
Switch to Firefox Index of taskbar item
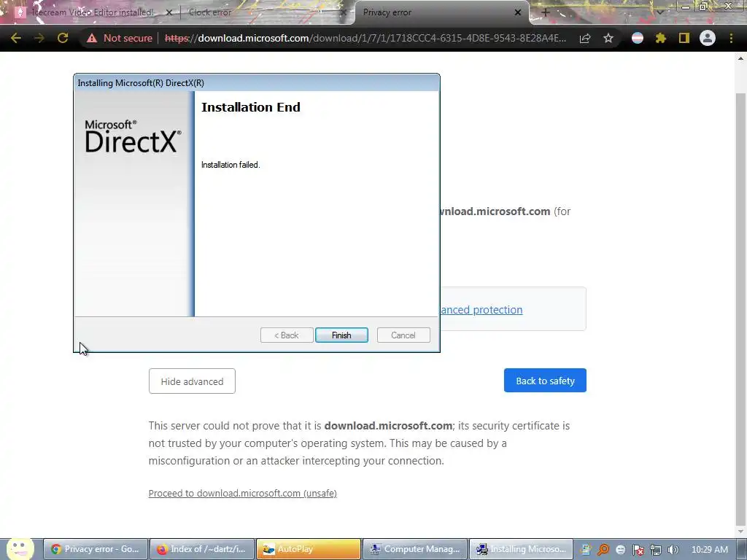pyautogui.click(x=203, y=549)
